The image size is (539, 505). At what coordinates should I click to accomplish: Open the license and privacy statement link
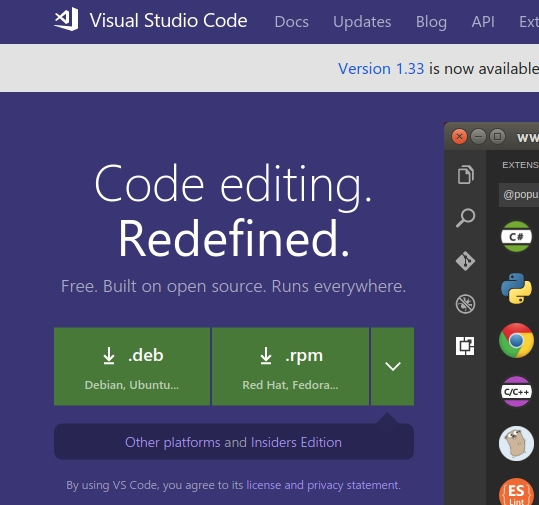pyautogui.click(x=323, y=485)
